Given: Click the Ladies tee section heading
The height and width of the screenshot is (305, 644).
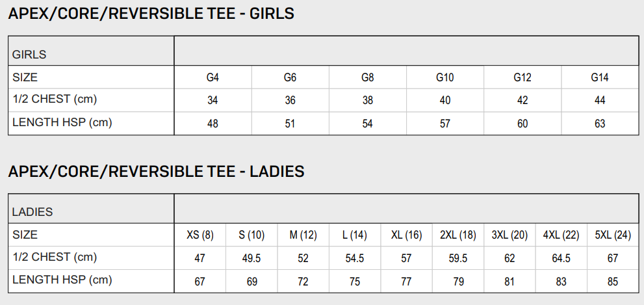Looking at the screenshot, I should coord(156,172).
